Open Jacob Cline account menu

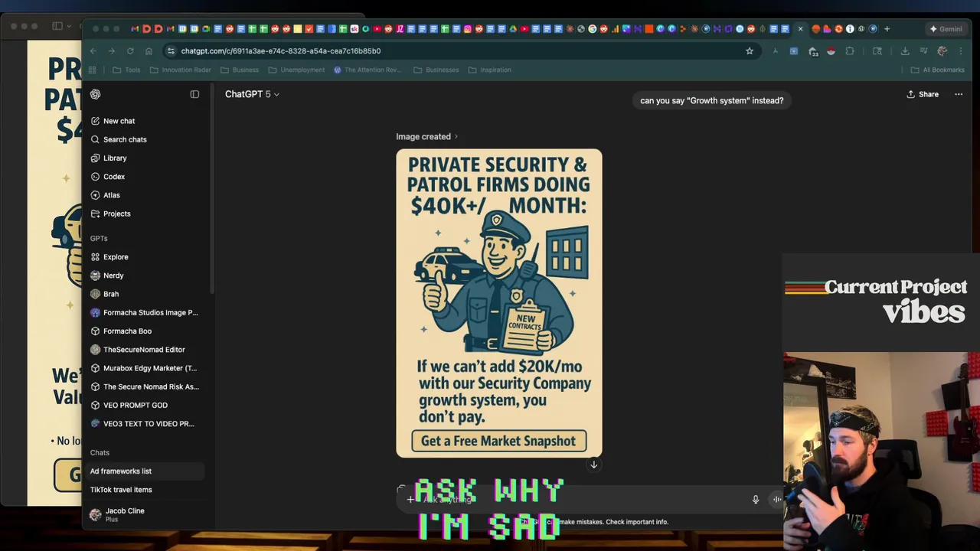tap(145, 514)
